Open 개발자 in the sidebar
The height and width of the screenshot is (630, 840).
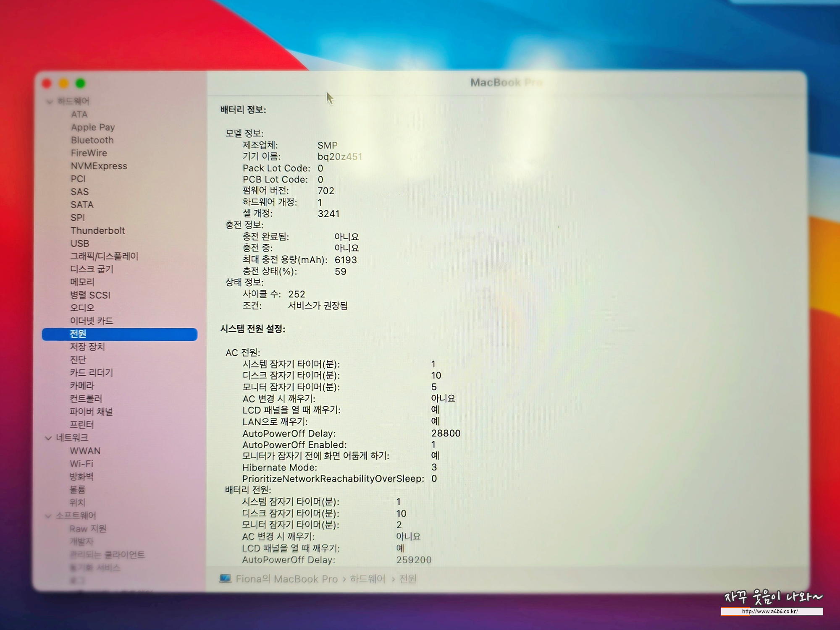81,542
